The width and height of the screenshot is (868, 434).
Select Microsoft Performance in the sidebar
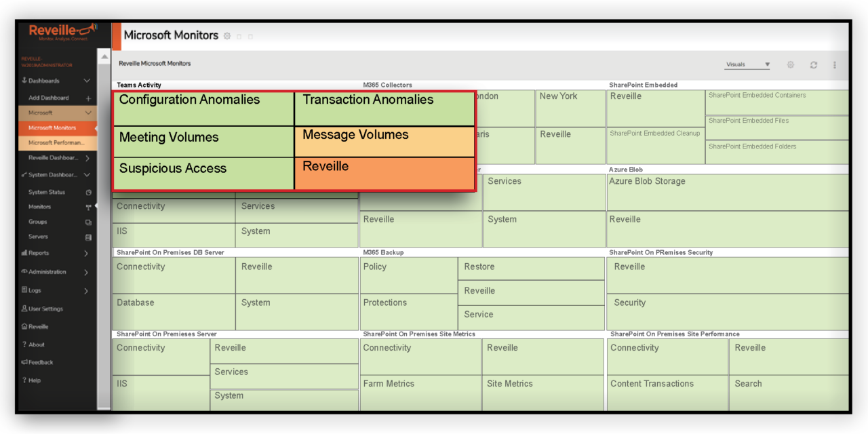click(56, 143)
